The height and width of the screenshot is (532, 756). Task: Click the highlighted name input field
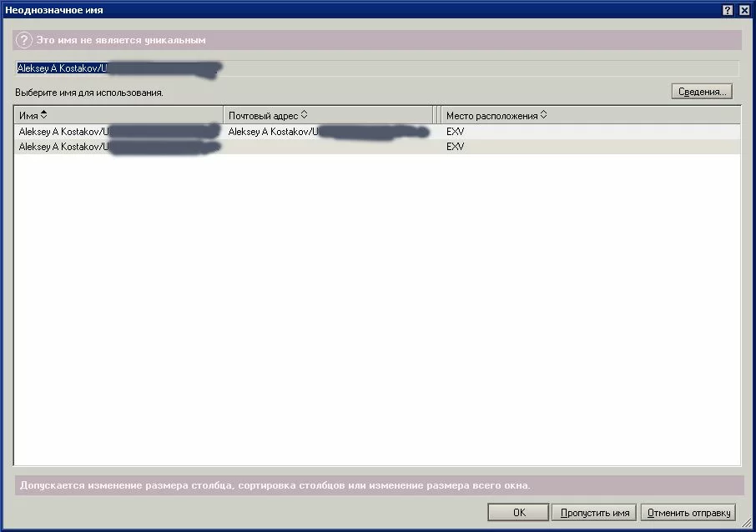(x=375, y=68)
